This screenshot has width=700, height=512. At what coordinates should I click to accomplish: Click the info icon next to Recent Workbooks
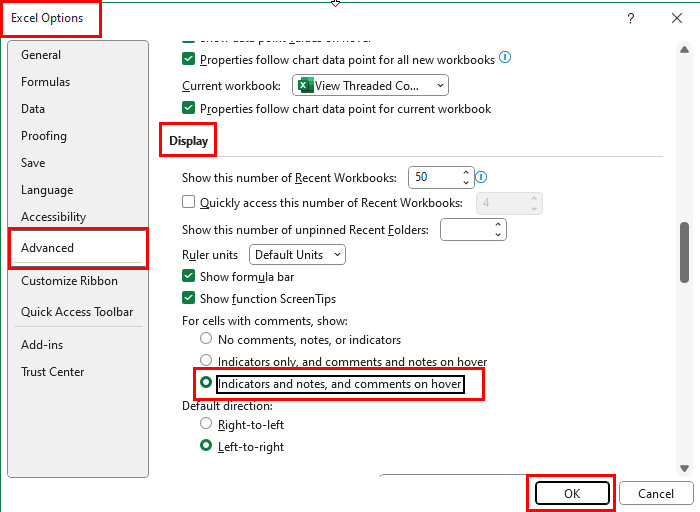coord(481,177)
